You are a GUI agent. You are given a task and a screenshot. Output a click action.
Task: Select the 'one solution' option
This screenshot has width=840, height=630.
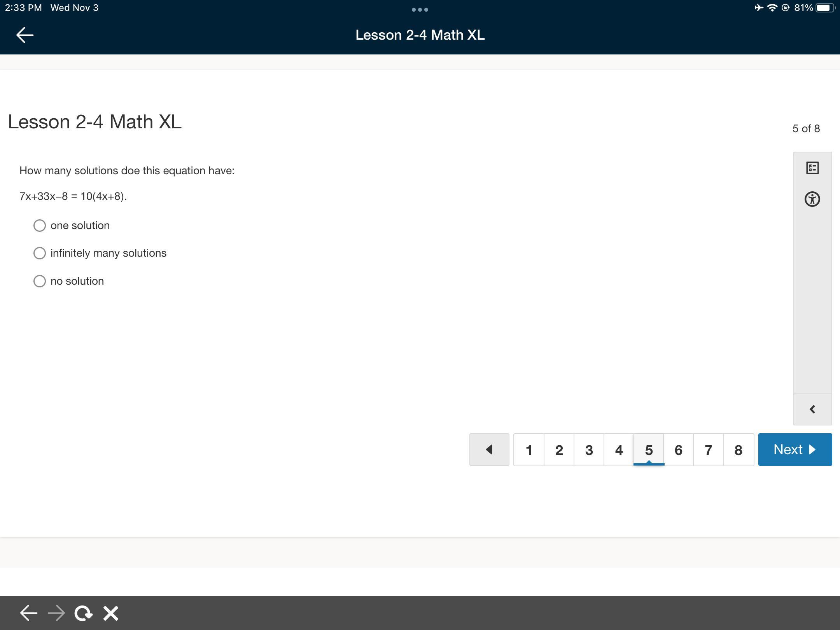(40, 226)
